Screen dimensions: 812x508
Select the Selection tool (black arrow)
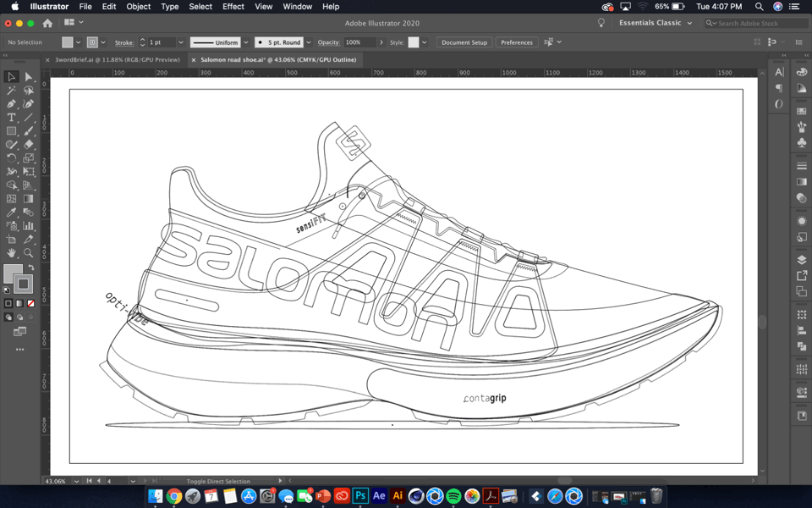11,77
